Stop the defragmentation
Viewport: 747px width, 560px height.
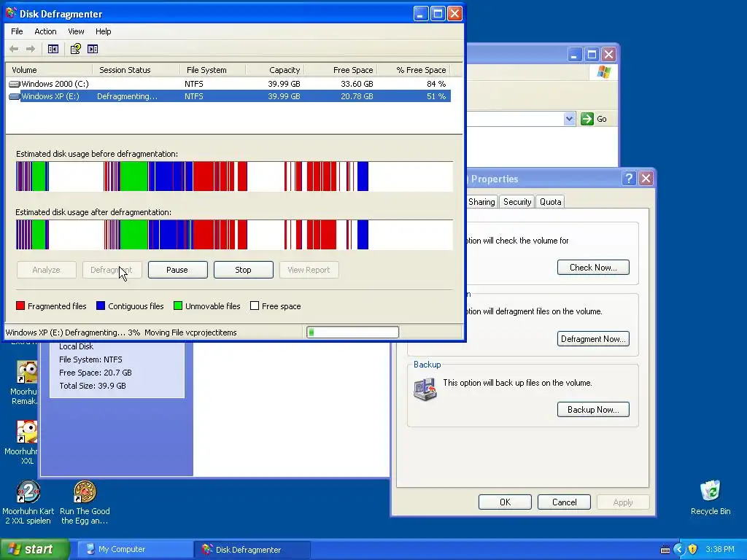click(x=244, y=270)
